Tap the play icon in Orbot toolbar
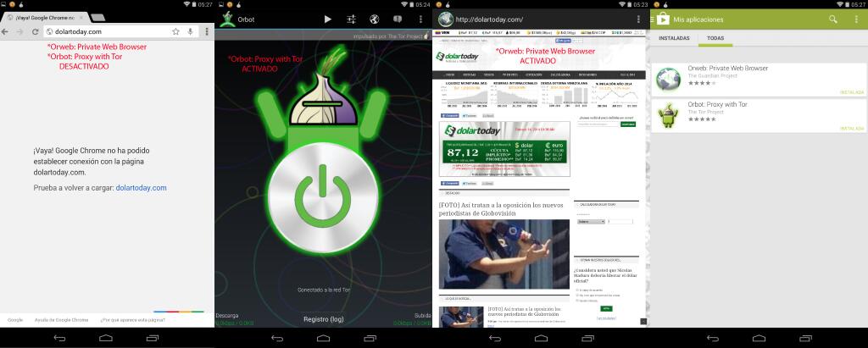 [x=328, y=19]
